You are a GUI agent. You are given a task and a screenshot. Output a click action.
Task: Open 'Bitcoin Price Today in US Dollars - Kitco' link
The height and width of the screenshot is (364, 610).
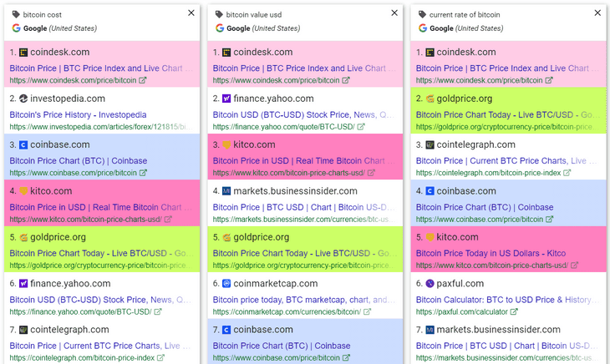pyautogui.click(x=491, y=253)
